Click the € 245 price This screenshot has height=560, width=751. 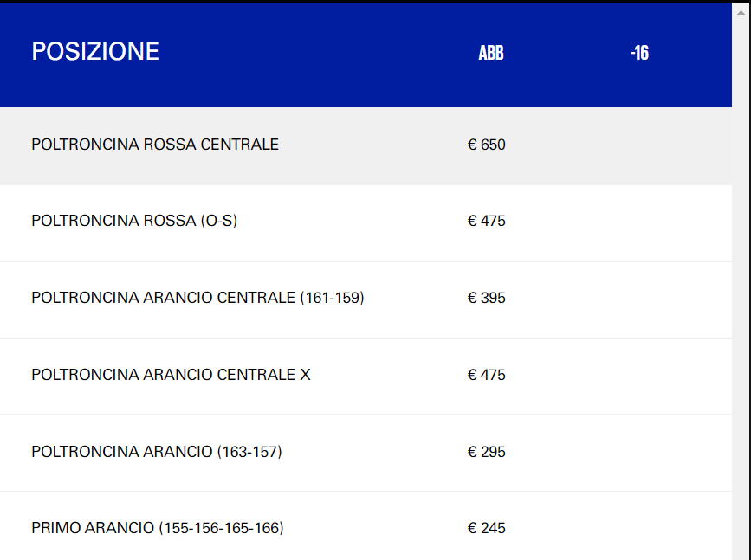tap(487, 528)
